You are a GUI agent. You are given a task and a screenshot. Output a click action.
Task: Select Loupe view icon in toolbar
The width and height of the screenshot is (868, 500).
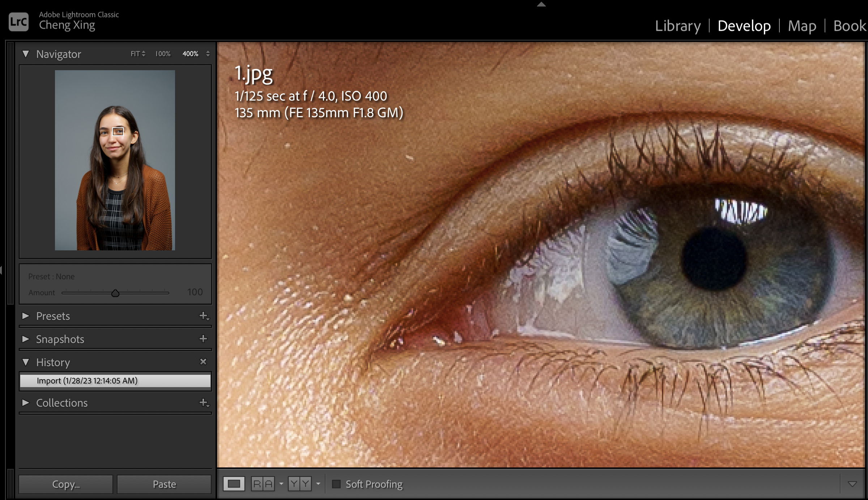tap(234, 484)
